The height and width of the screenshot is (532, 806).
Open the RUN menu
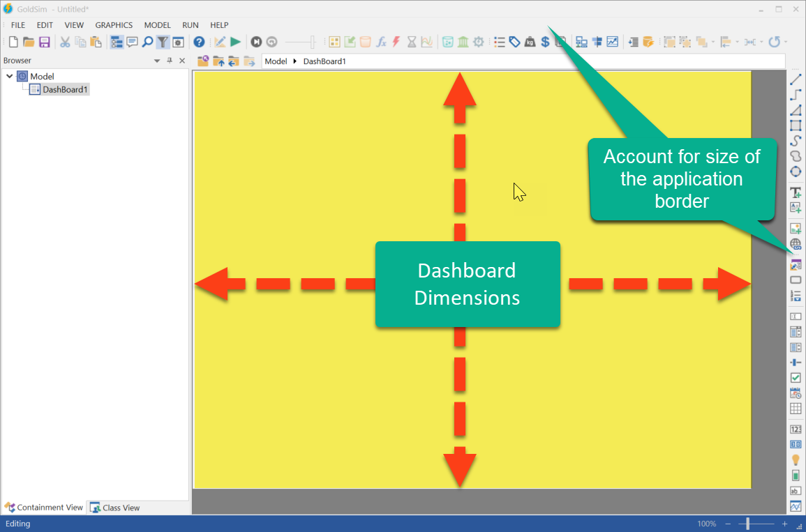coord(191,24)
